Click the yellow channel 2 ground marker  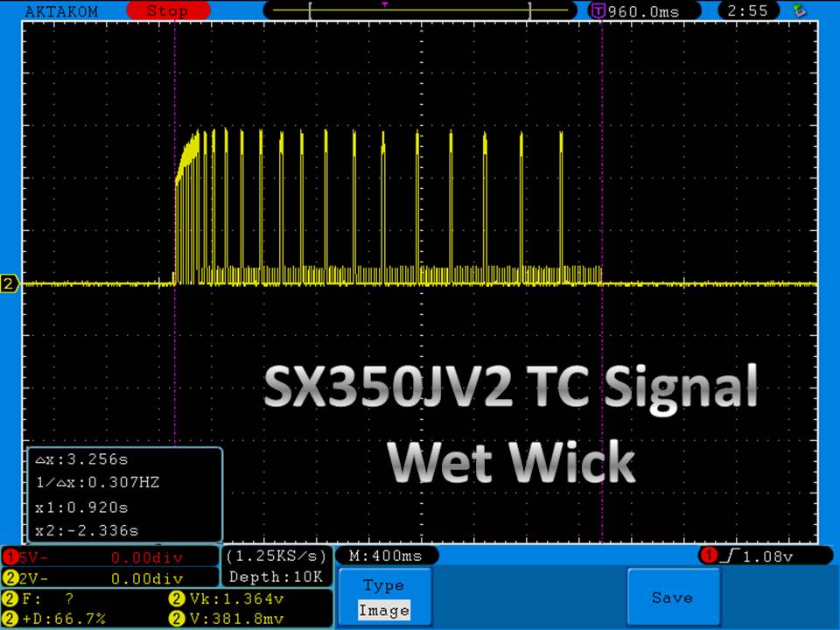10,284
